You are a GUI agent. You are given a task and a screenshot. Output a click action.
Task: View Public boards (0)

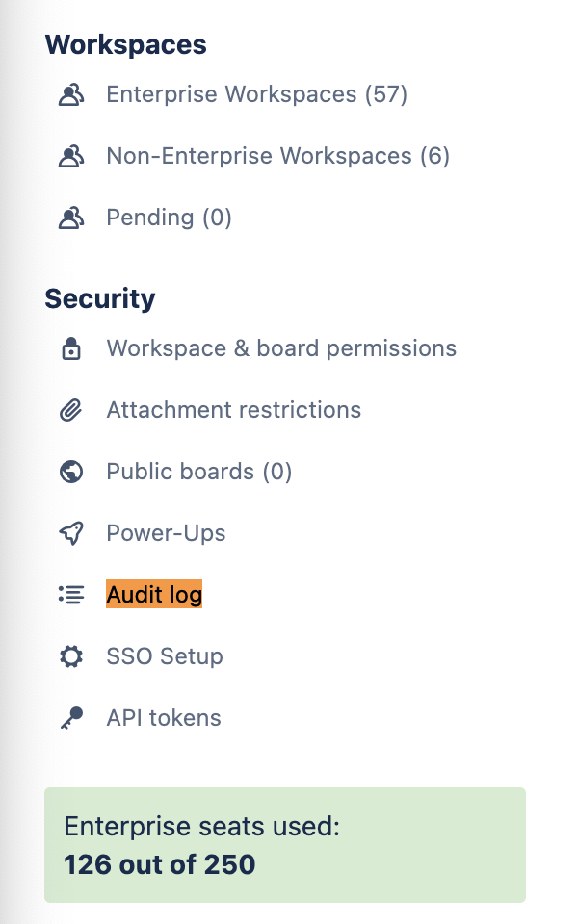197,472
